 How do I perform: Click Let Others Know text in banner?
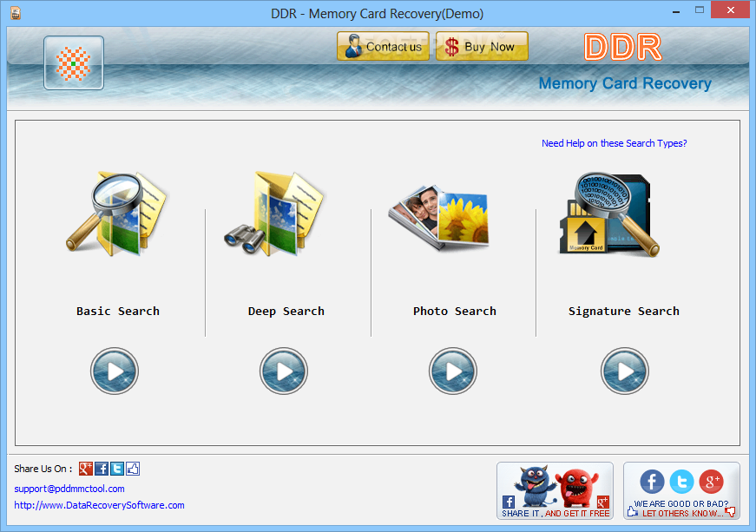point(683,513)
